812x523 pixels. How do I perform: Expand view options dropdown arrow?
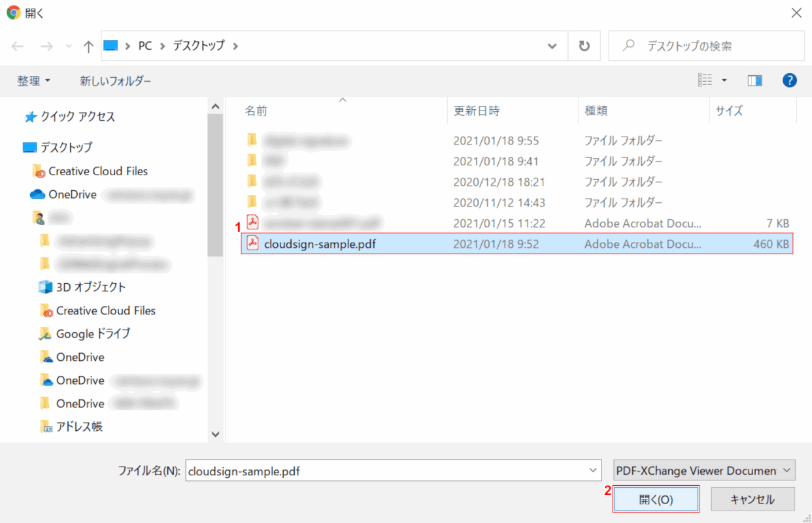724,80
